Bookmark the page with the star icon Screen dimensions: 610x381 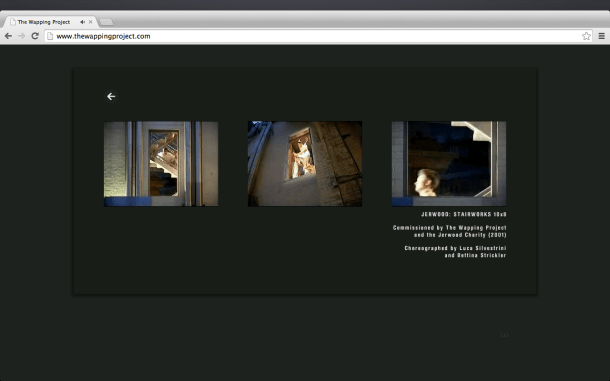tap(586, 36)
